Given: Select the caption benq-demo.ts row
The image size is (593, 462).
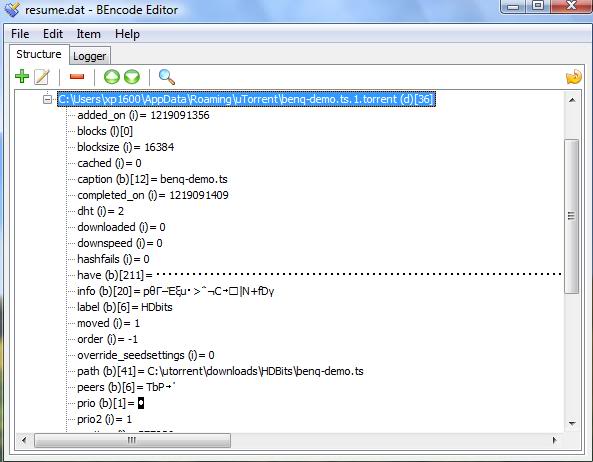Looking at the screenshot, I should [152, 179].
